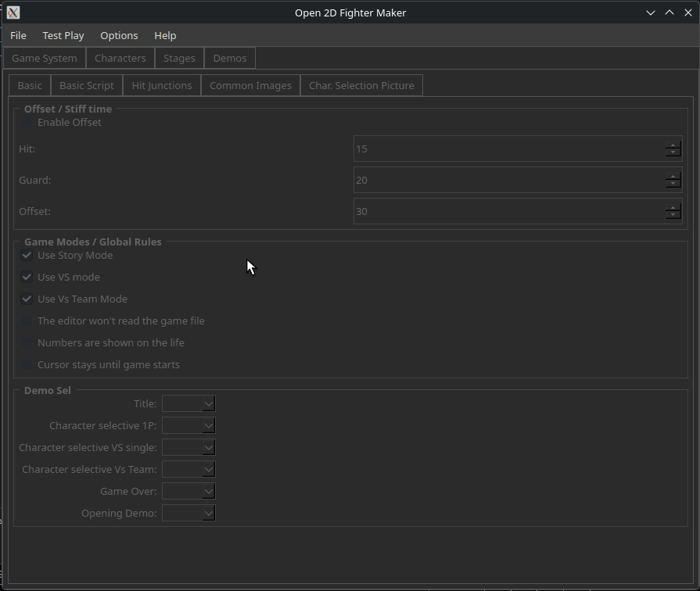Decrease the Guard value with down arrow
The height and width of the screenshot is (591, 700).
[673, 184]
